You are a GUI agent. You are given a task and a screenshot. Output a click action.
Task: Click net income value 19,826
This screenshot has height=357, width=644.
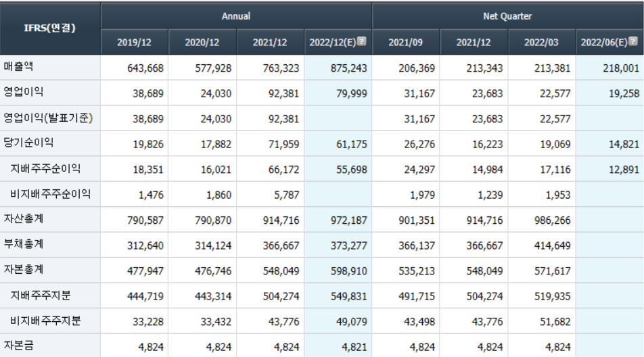(148, 145)
